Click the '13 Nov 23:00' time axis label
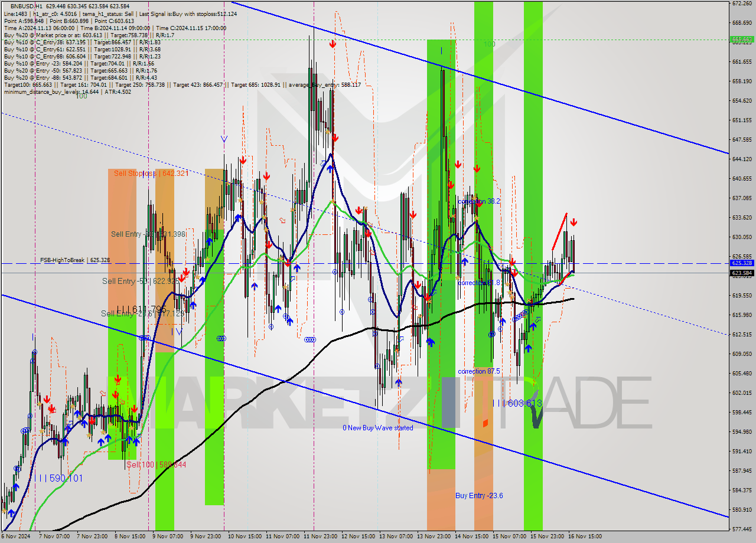 (x=434, y=537)
